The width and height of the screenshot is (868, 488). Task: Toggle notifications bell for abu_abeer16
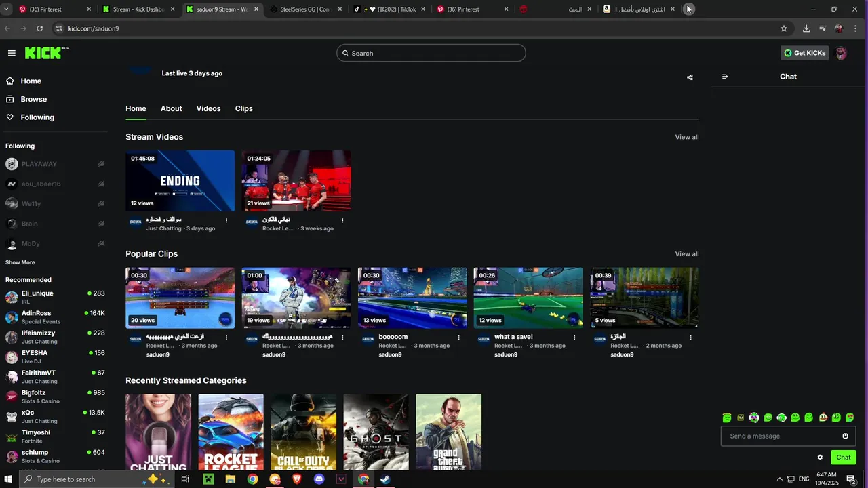(101, 184)
